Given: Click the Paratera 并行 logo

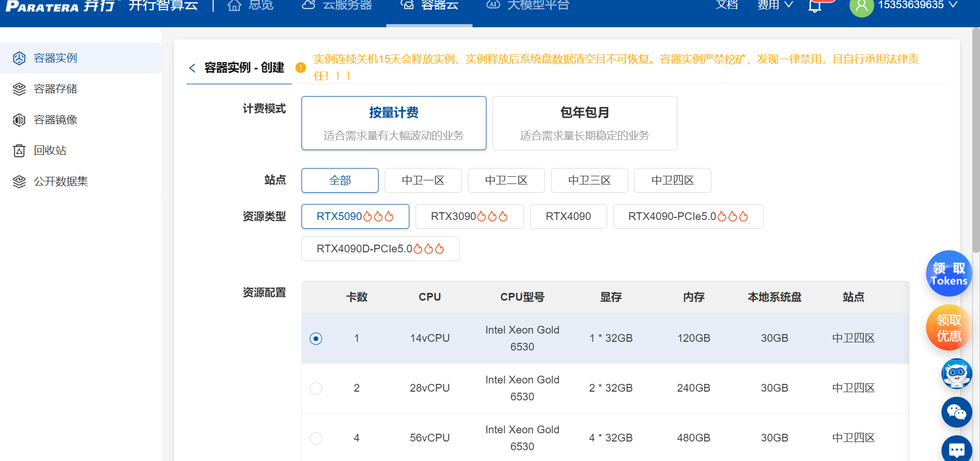Looking at the screenshot, I should click(x=60, y=6).
